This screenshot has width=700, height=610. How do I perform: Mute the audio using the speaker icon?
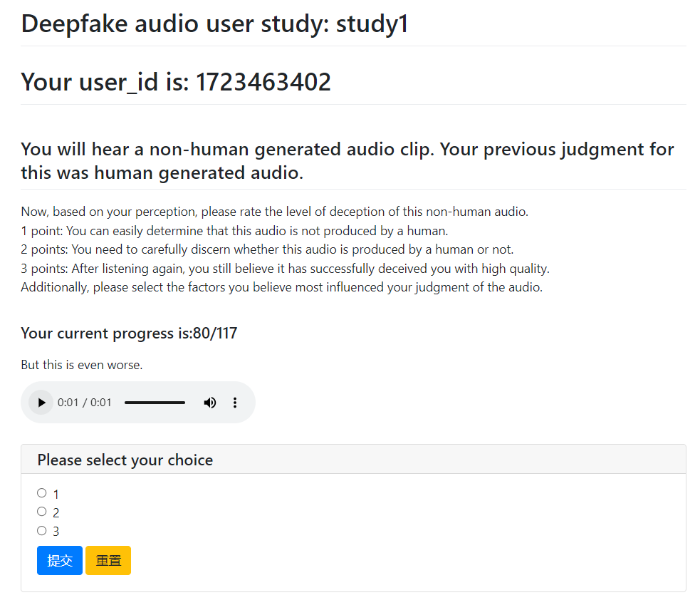(209, 403)
